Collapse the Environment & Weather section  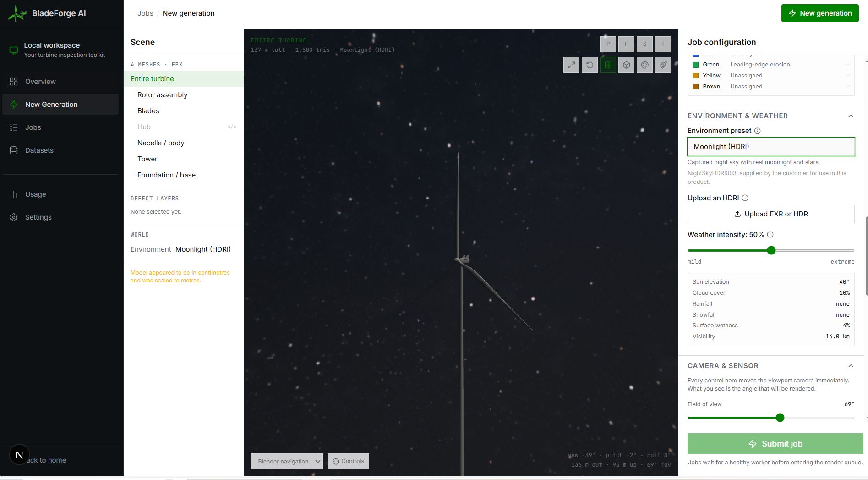pos(851,116)
